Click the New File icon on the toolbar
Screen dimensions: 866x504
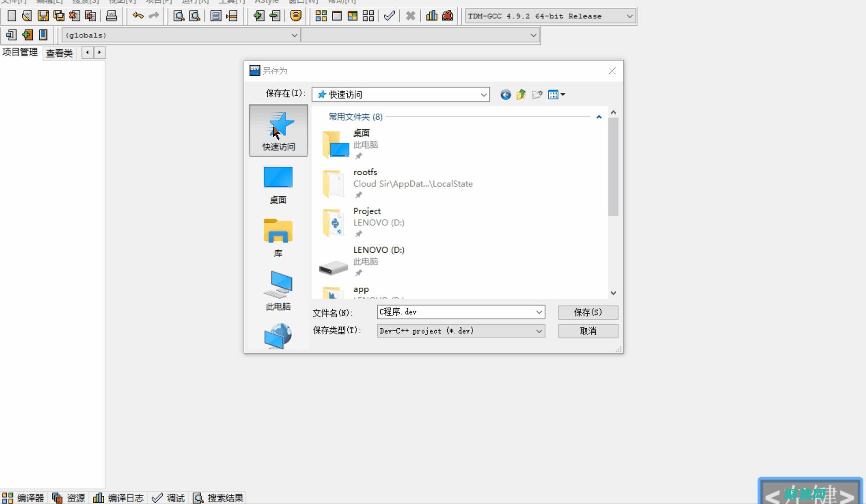11,16
